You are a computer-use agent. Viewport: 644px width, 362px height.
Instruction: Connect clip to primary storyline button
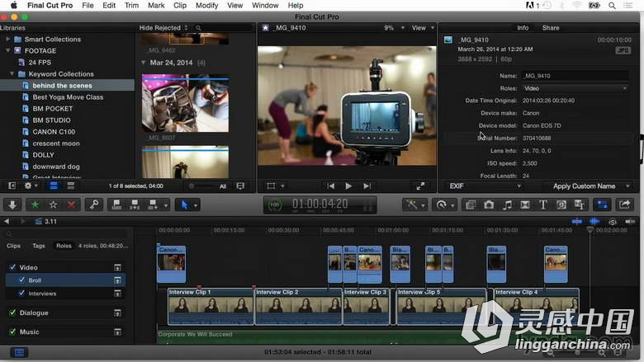[x=116, y=205]
